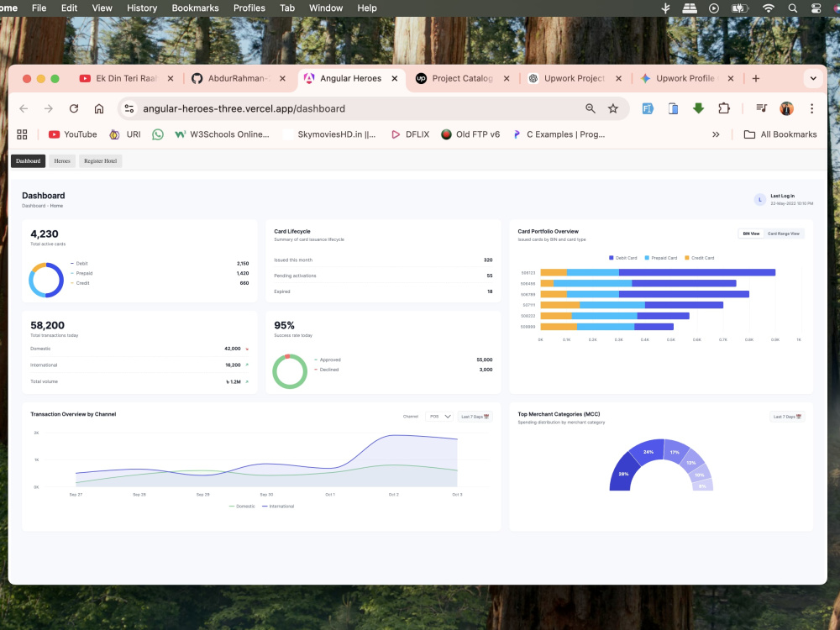Toggle Declined legend in success rate card

[326, 370]
